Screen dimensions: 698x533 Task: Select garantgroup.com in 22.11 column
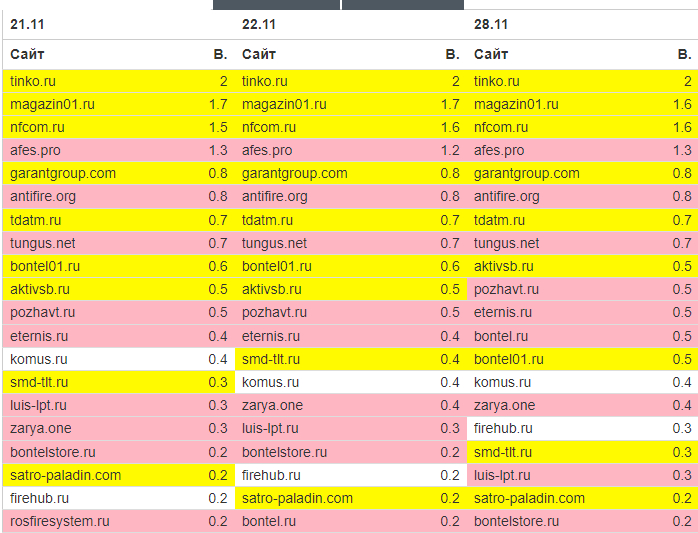tap(295, 173)
